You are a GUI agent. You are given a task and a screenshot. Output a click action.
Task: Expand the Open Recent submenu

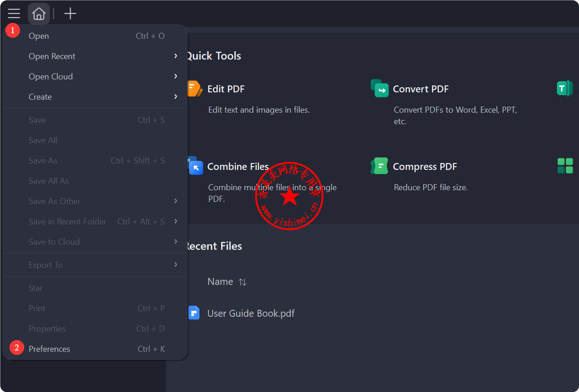175,56
